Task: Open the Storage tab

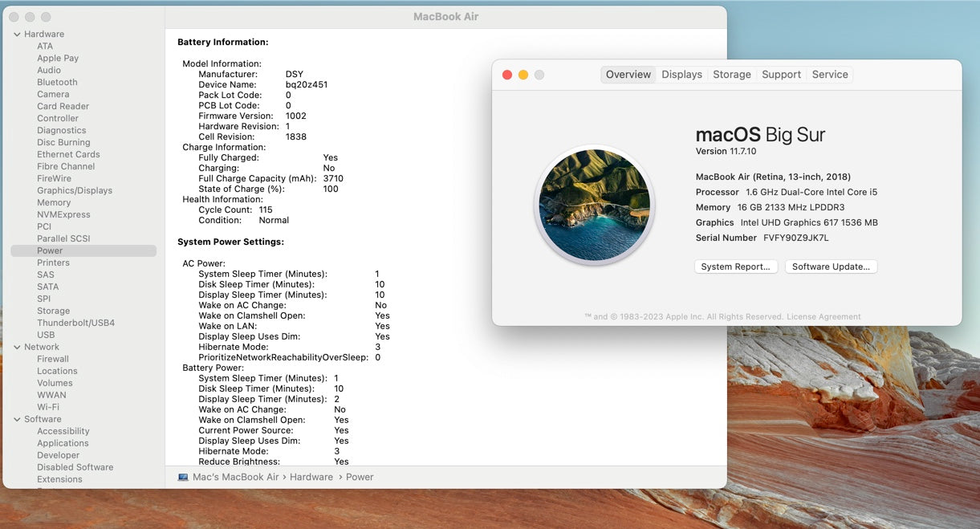Action: (x=732, y=75)
